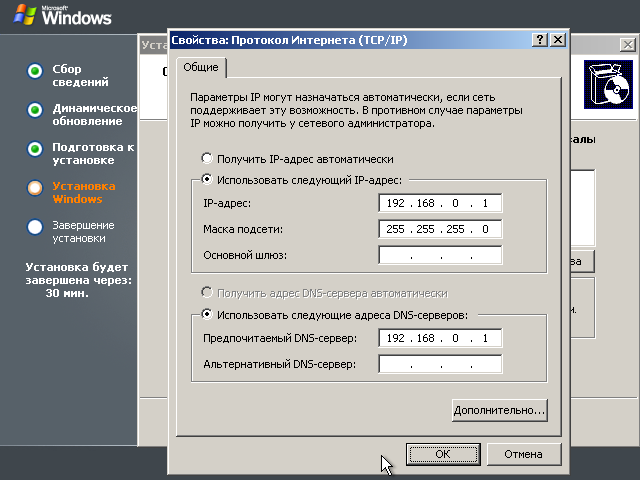Close the background setup wizard window
This screenshot has height=480, width=640.
[x=627, y=44]
